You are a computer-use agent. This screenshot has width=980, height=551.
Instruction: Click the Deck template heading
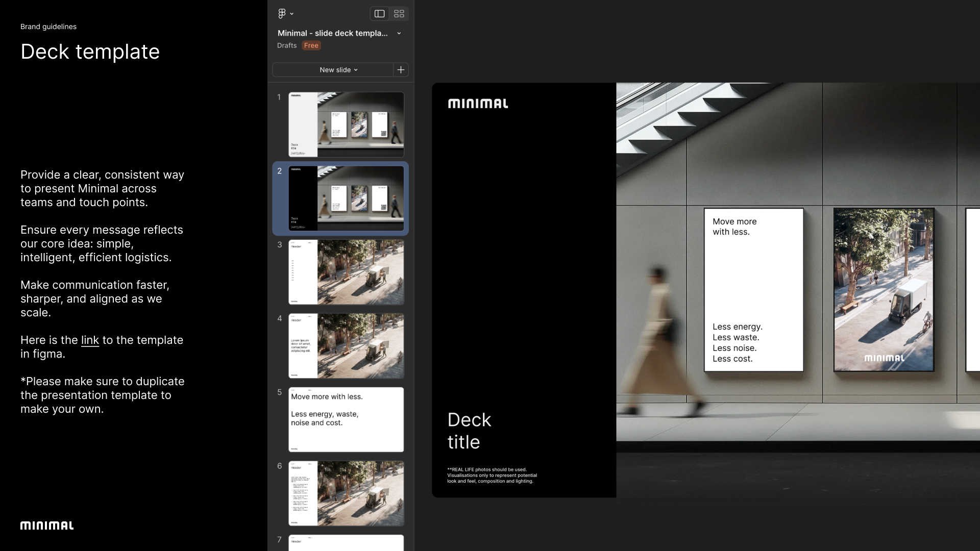[x=90, y=52]
